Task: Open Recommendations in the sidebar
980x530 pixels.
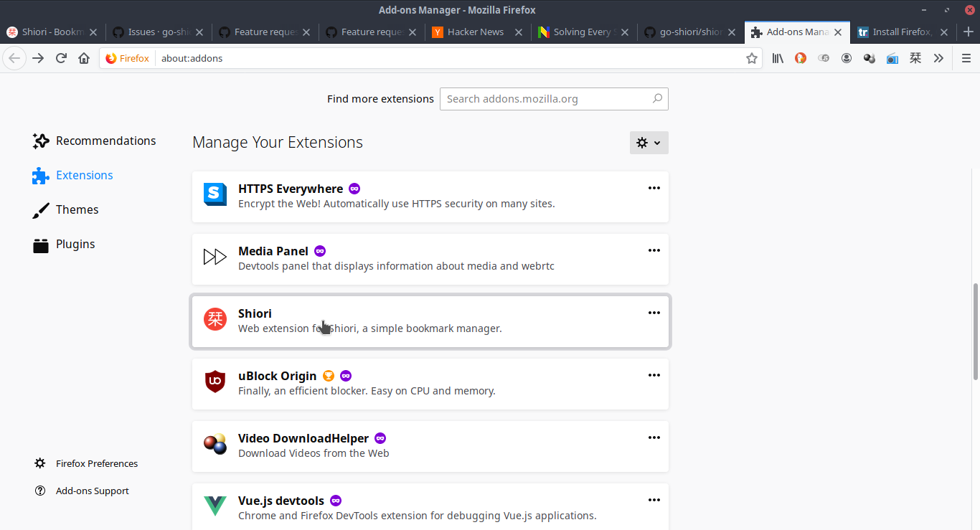Action: pyautogui.click(x=94, y=141)
